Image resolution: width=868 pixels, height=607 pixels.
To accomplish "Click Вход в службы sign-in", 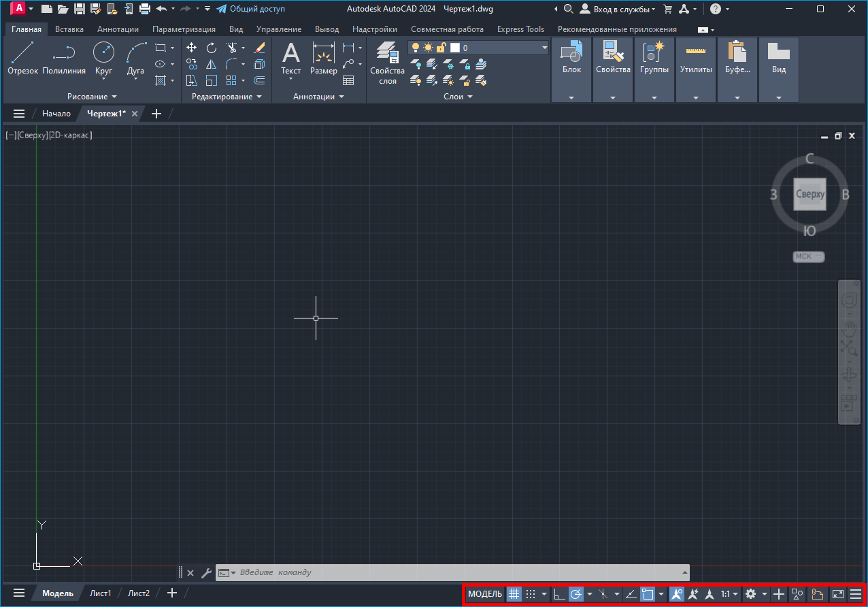I will click(618, 9).
